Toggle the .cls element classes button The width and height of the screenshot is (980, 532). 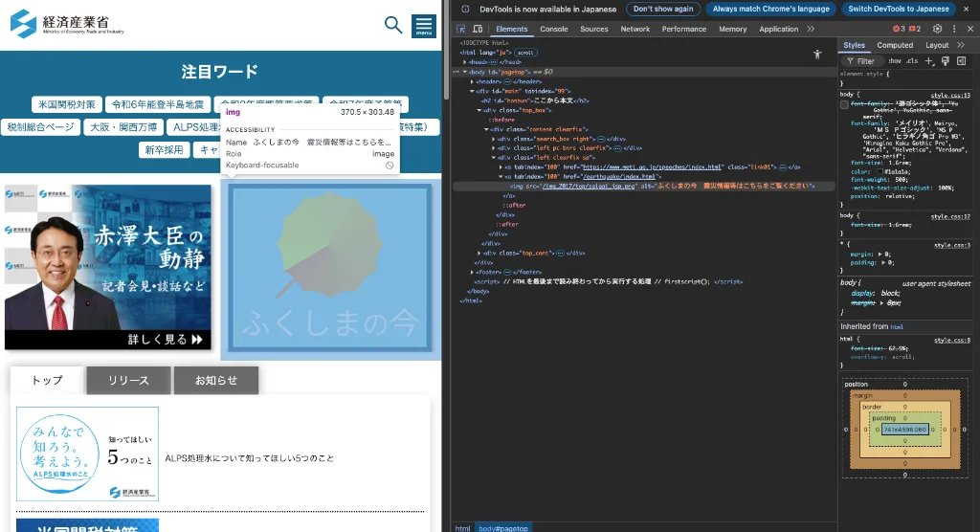[912, 60]
